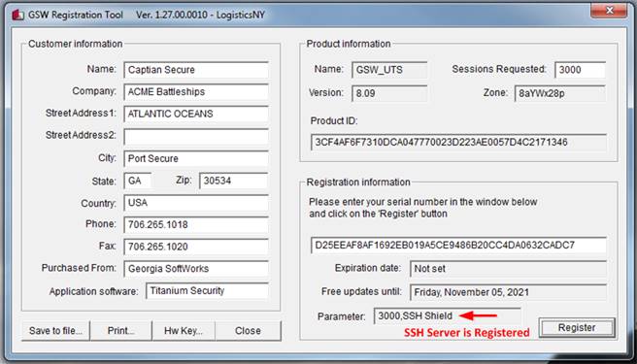Close the window with the red X button

point(609,10)
